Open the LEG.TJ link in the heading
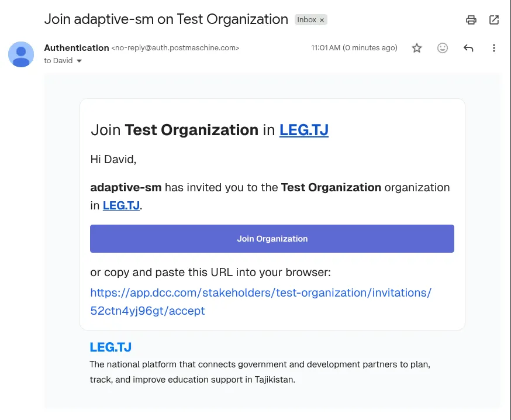This screenshot has width=511, height=420. pyautogui.click(x=304, y=130)
